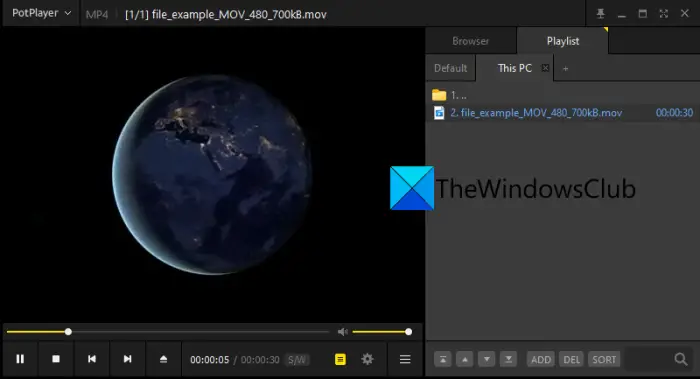
Task: Switch to the Browser tab
Action: pyautogui.click(x=471, y=41)
